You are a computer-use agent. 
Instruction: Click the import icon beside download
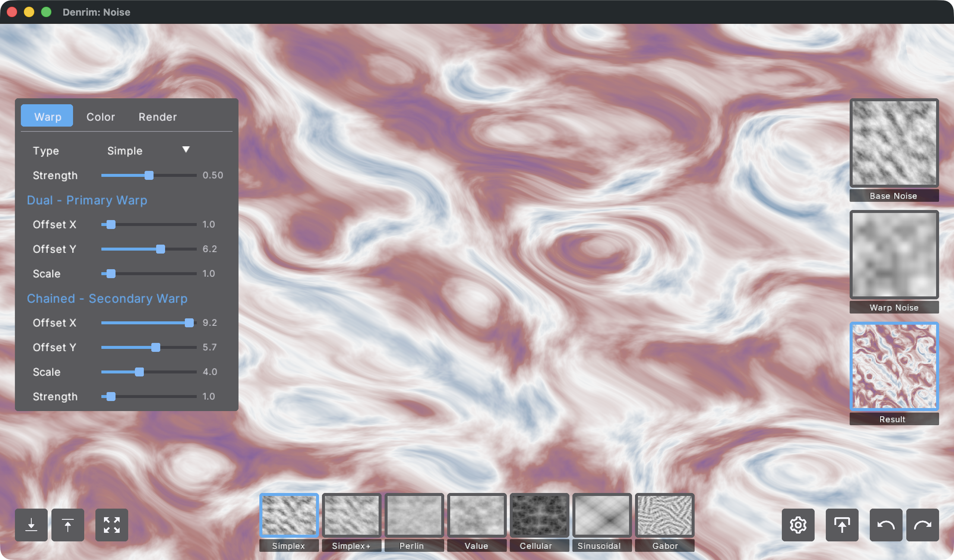pos(67,524)
